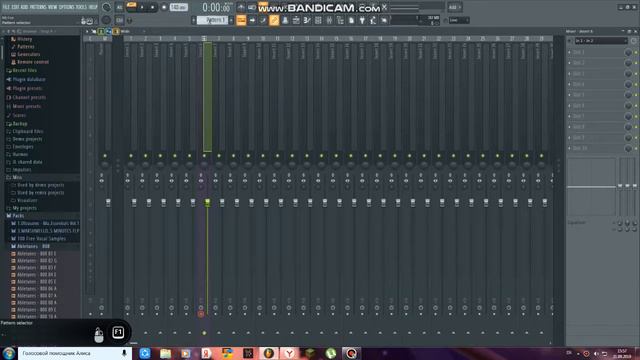640x360 pixels.
Task: Click the yellow icon in mixer title bar
Action: [116, 31]
